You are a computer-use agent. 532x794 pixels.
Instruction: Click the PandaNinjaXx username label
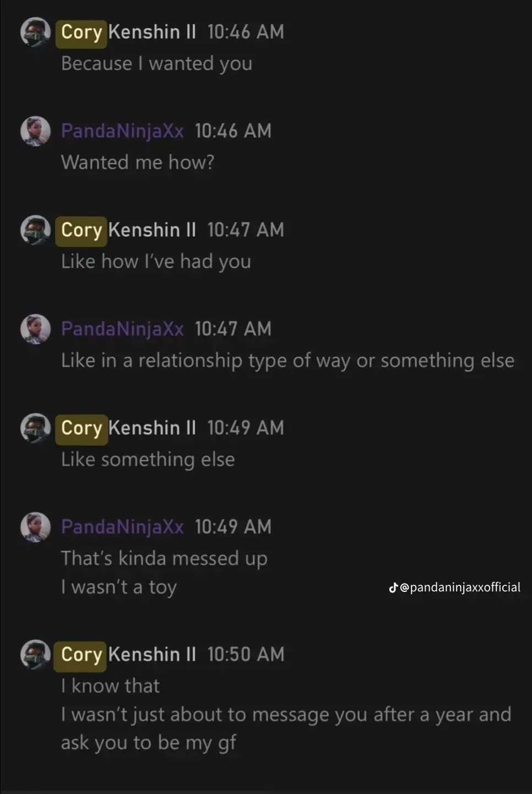point(122,131)
